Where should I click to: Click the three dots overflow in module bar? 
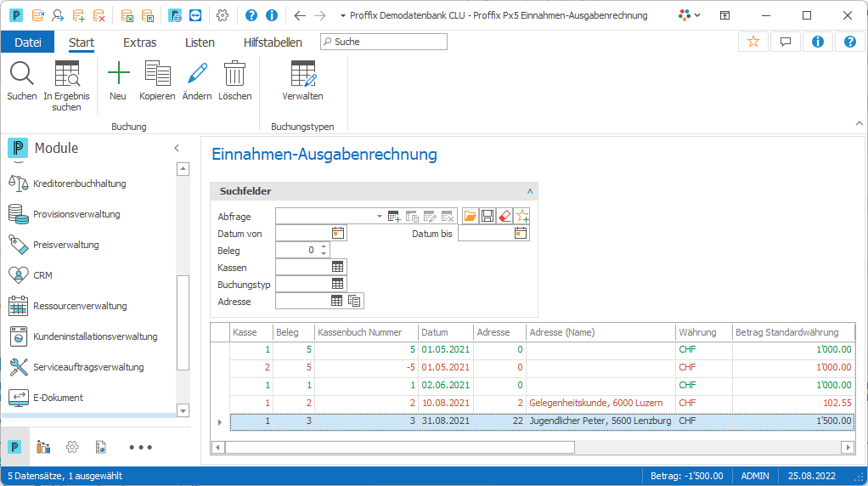click(x=141, y=447)
